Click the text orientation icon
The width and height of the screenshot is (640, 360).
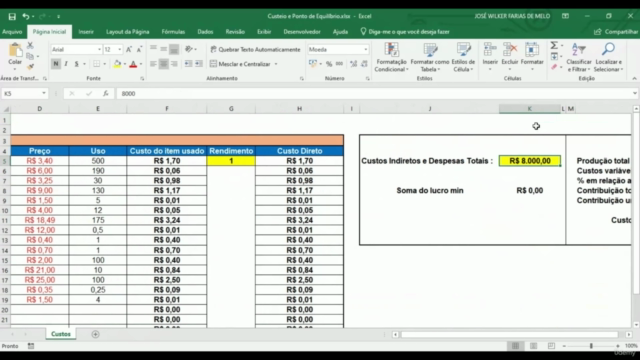(x=189, y=49)
